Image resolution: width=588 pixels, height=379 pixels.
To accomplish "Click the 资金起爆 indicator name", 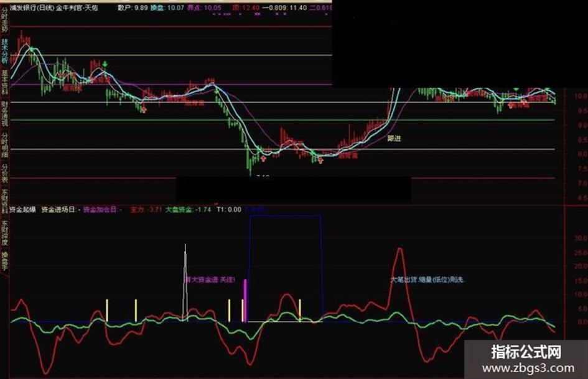I will coord(22,209).
